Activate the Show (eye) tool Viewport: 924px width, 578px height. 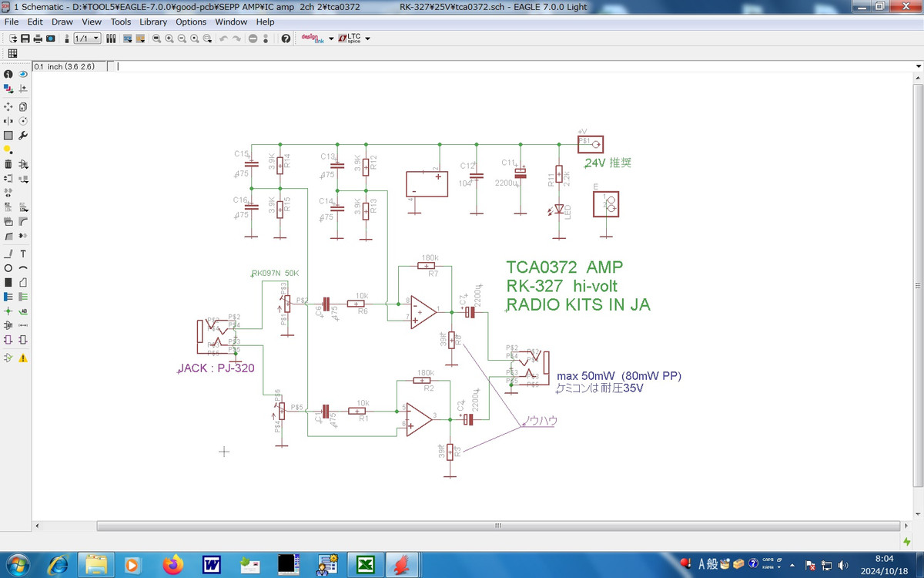pos(23,74)
